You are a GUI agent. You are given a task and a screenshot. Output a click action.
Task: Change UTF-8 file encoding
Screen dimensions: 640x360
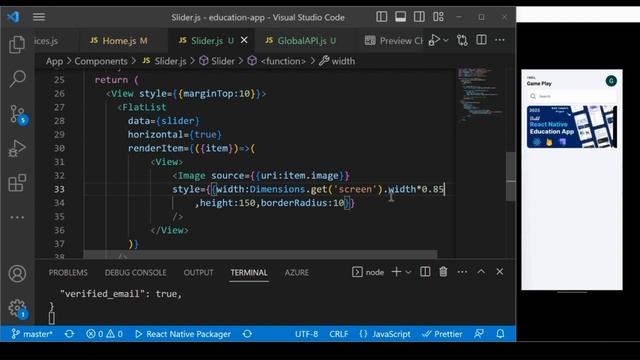(x=307, y=334)
